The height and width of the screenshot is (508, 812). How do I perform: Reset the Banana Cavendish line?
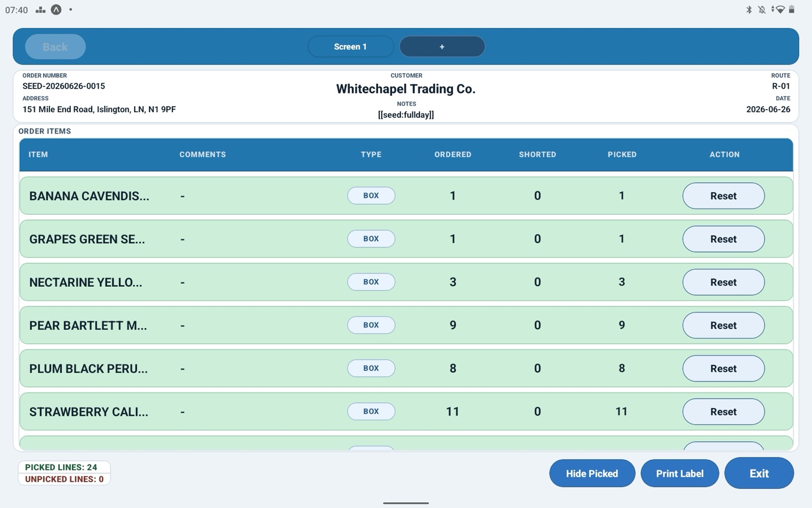[x=723, y=196]
